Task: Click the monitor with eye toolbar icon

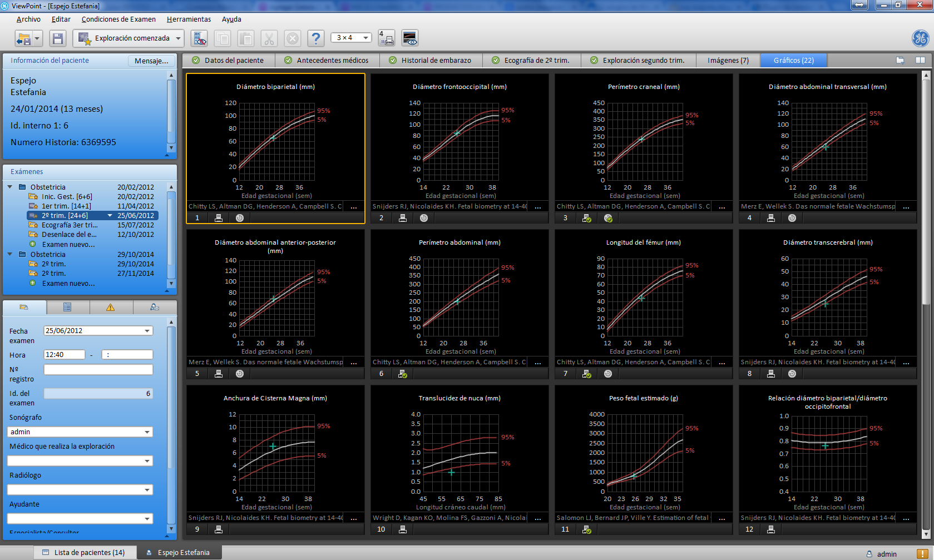Action: point(410,38)
